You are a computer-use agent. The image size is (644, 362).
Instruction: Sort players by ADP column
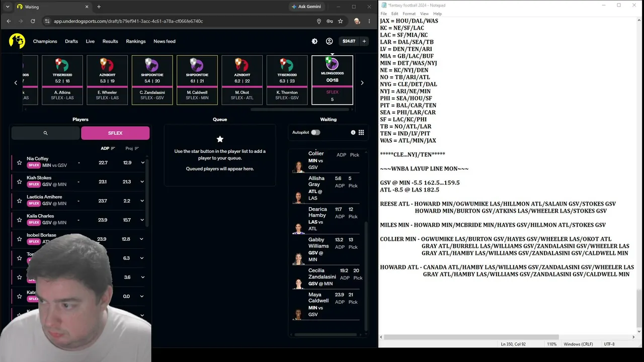coord(108,148)
